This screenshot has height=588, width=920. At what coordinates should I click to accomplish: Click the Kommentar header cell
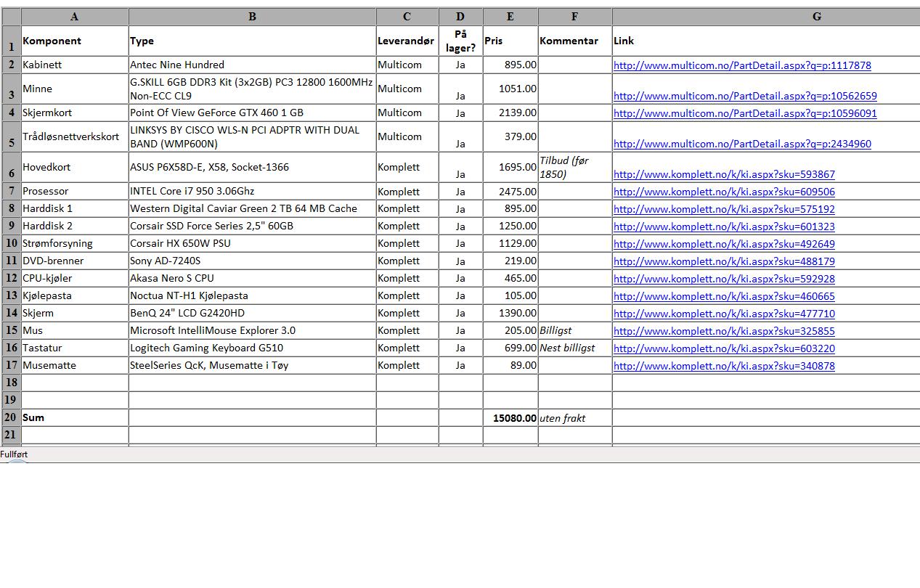coord(575,41)
